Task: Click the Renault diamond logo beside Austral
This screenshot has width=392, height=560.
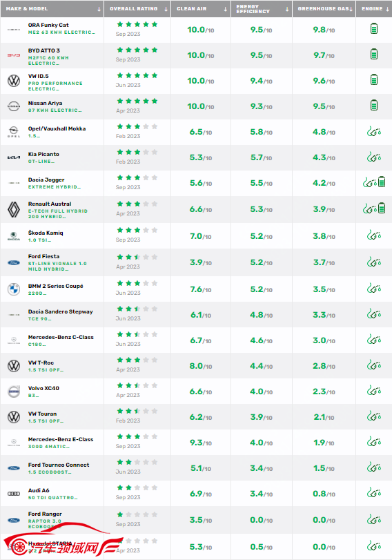Action: tap(14, 210)
